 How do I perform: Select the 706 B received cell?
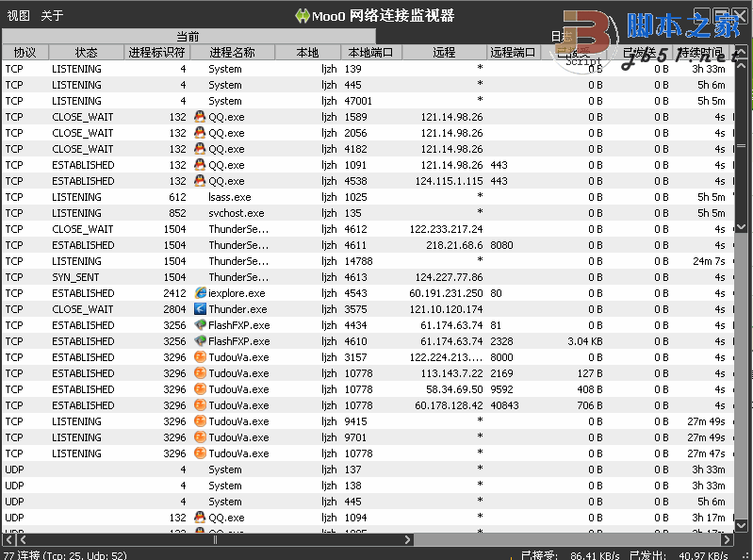pyautogui.click(x=590, y=405)
